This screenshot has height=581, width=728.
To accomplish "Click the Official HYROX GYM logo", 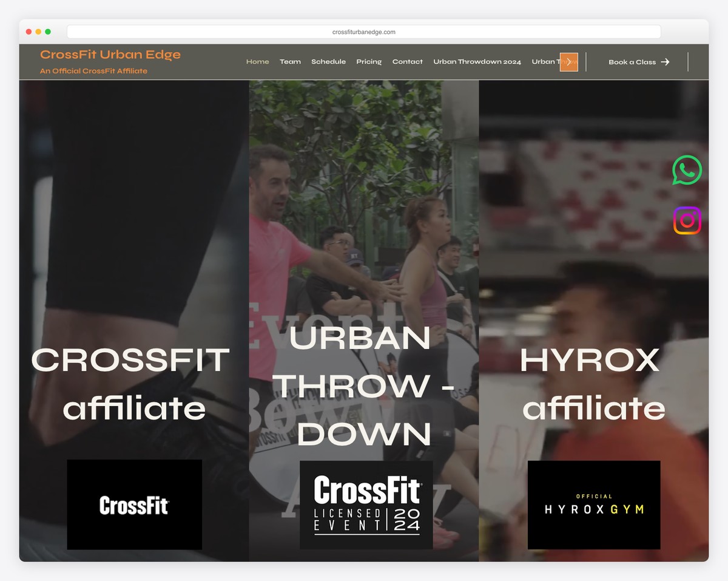I will pos(593,505).
